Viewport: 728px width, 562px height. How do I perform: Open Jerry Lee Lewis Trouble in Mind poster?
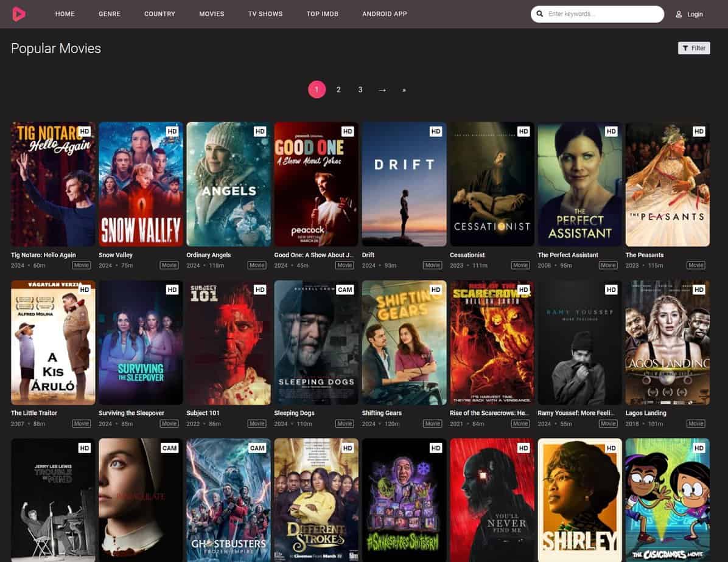coord(53,501)
